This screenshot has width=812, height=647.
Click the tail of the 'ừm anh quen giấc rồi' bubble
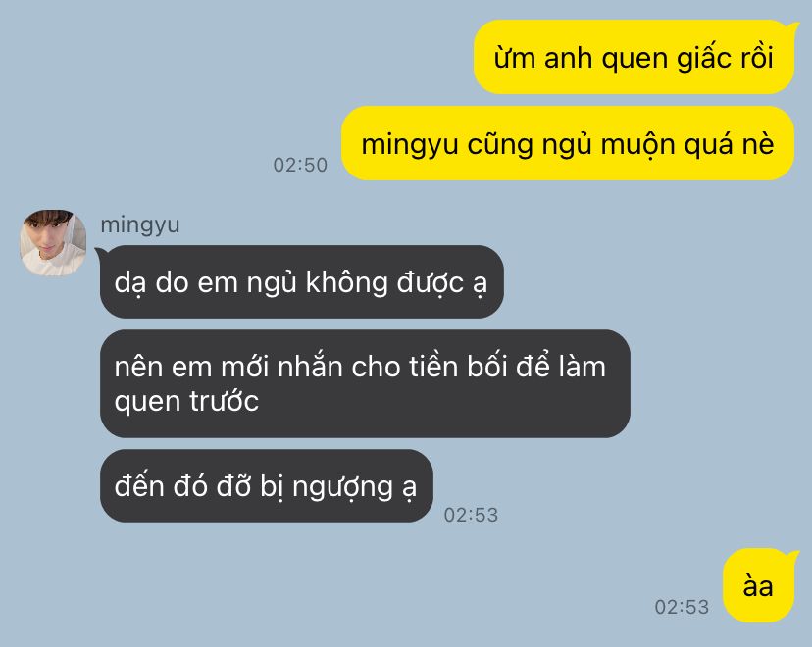pos(792,25)
